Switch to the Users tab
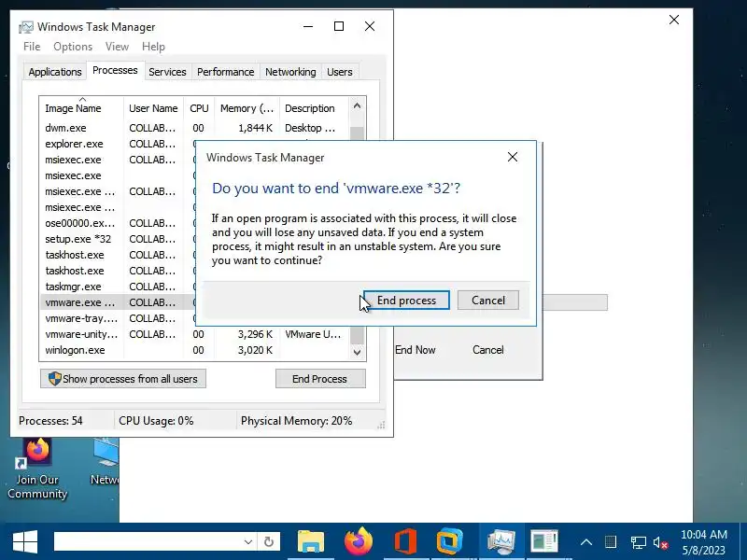 coord(340,72)
